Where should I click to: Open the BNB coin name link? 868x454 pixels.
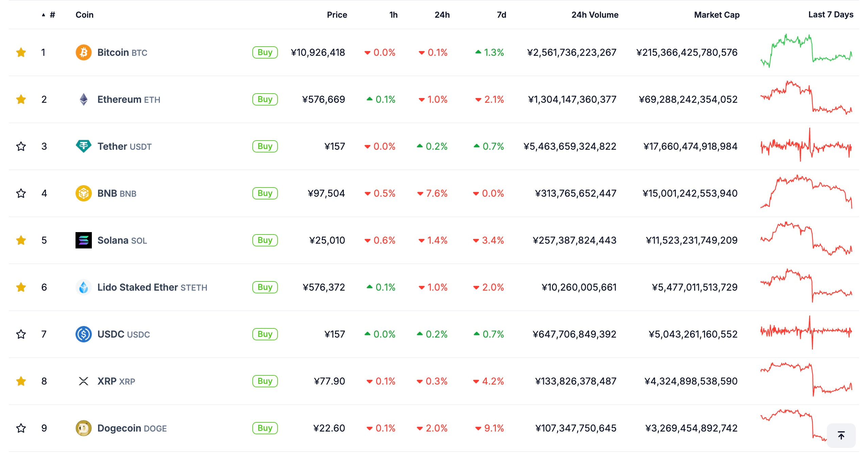tap(117, 193)
